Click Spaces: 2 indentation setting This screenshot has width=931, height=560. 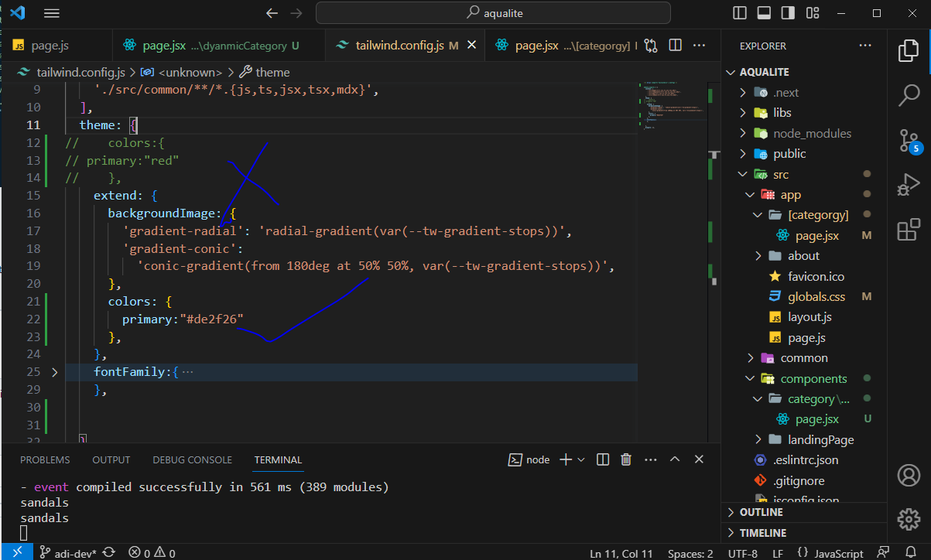(690, 553)
